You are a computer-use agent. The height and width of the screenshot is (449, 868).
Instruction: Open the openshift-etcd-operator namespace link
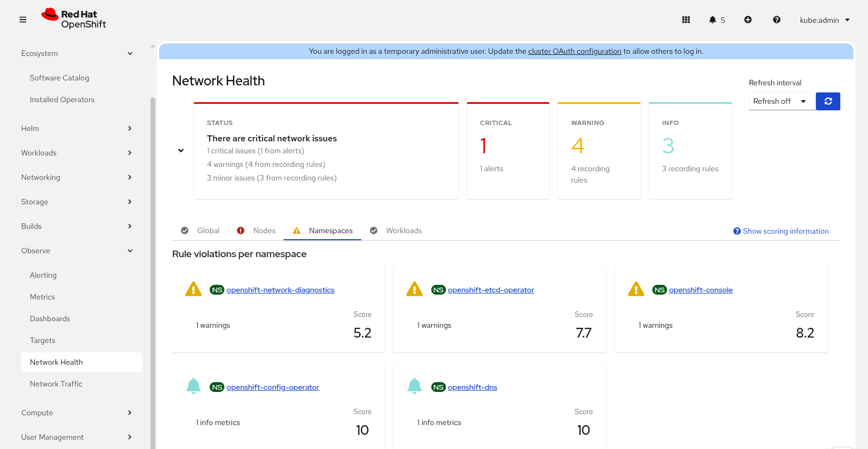click(490, 290)
